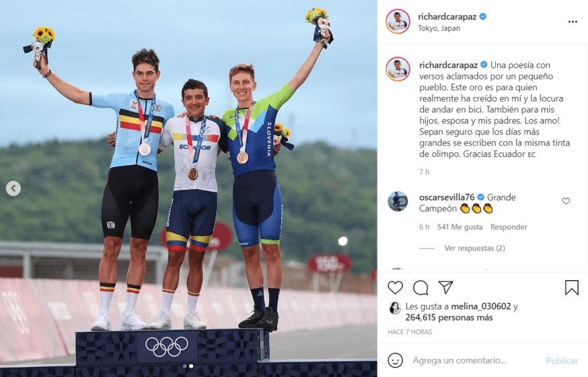
Task: Open richardcarapaz profile picture in the header
Action: 398,22
